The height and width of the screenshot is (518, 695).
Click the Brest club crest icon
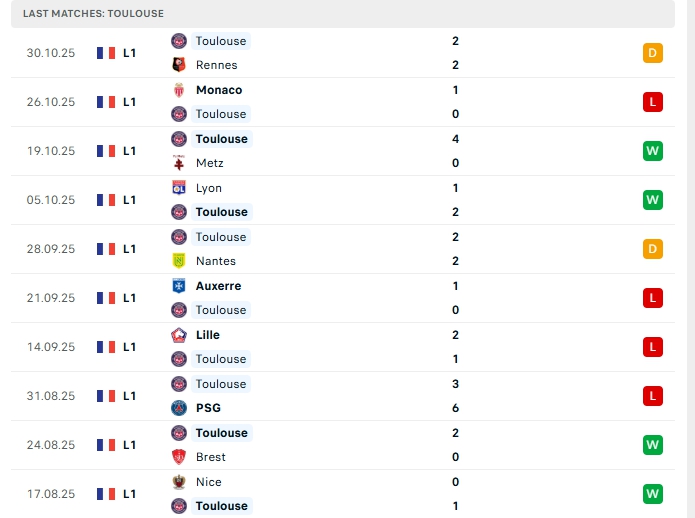tap(179, 457)
